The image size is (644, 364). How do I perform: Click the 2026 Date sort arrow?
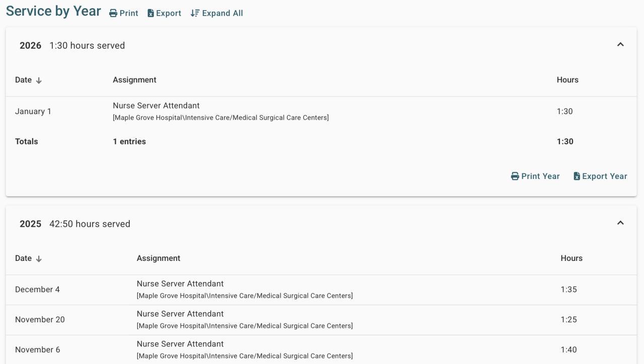point(39,80)
